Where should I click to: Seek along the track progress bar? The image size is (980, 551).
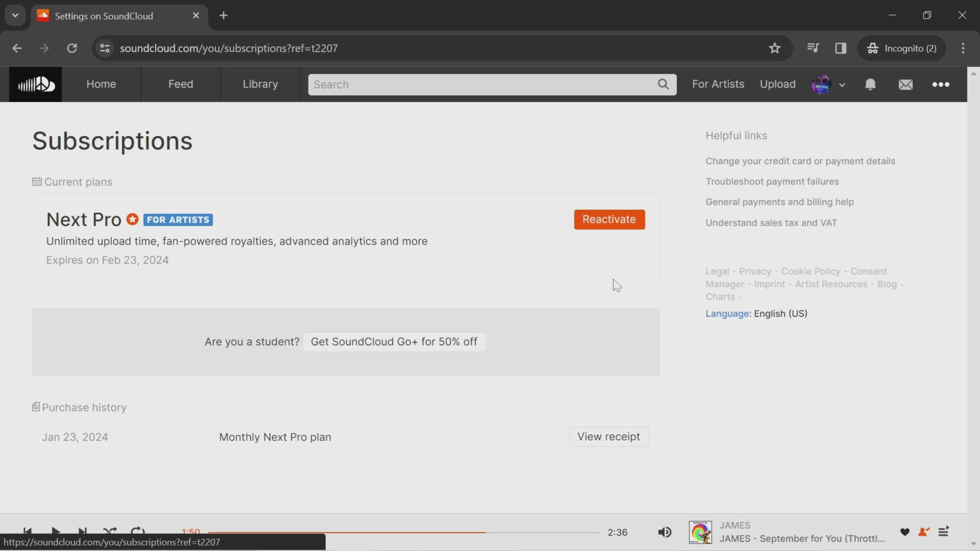(x=404, y=532)
